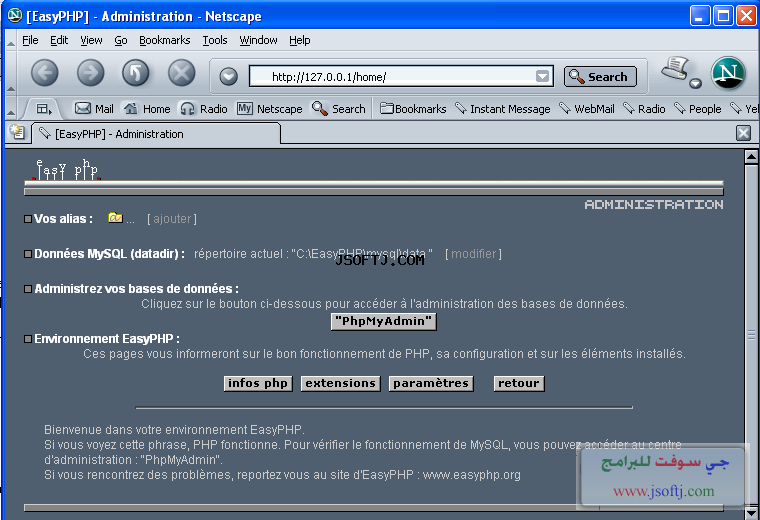Click the retour button
The width and height of the screenshot is (760, 520).
pyautogui.click(x=519, y=383)
